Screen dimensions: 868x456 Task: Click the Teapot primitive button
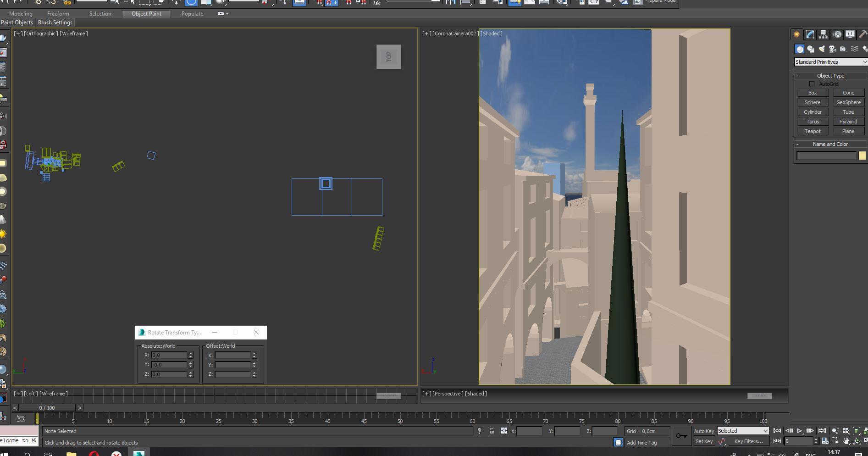(813, 131)
